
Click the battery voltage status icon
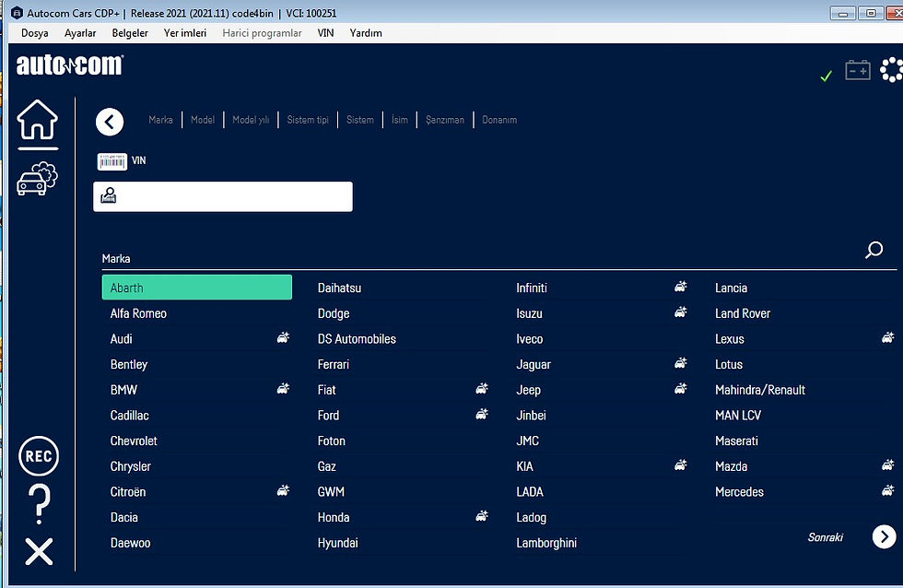[x=858, y=70]
